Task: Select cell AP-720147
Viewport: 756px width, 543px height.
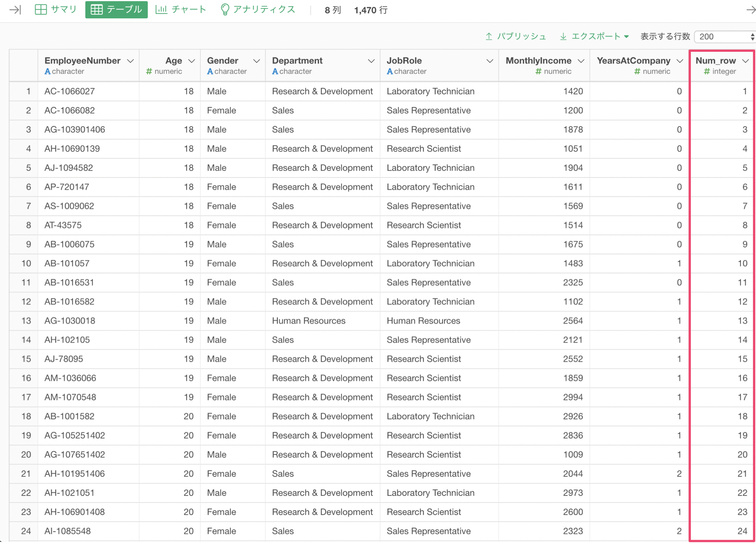Action: [x=88, y=187]
